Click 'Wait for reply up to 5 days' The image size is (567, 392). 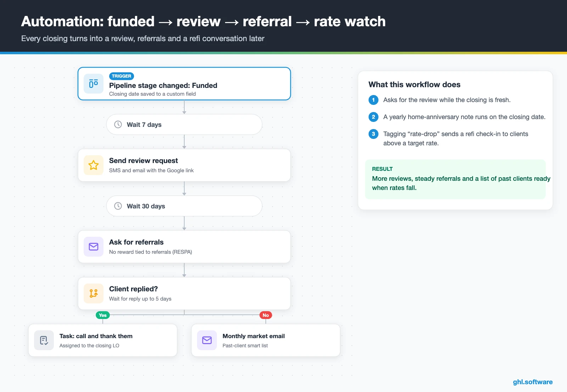pos(140,299)
